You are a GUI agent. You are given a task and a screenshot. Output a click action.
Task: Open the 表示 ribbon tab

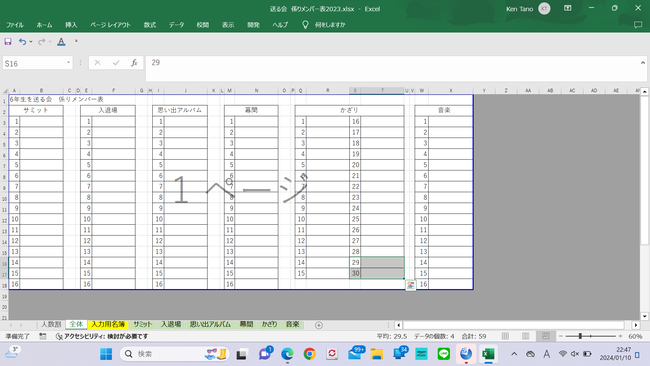click(228, 25)
